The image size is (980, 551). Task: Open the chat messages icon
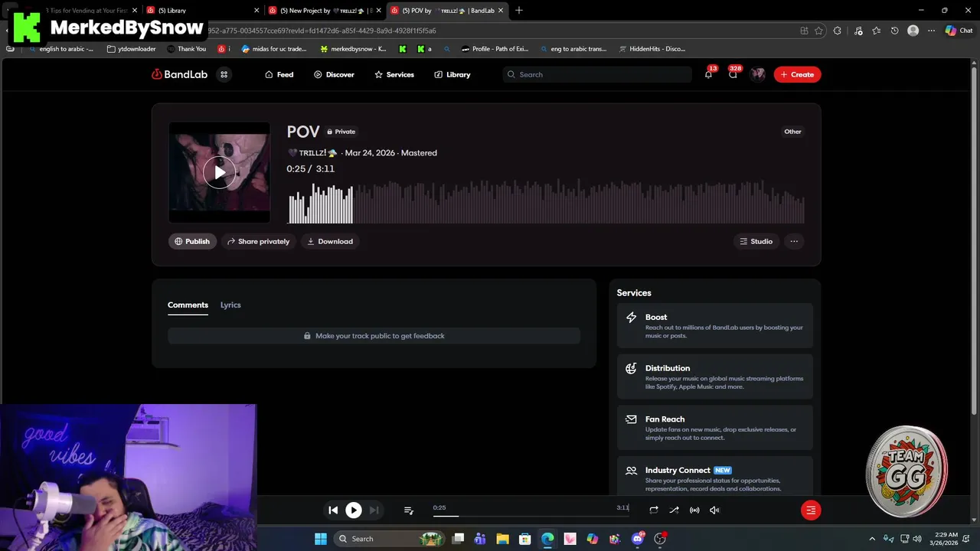(733, 74)
